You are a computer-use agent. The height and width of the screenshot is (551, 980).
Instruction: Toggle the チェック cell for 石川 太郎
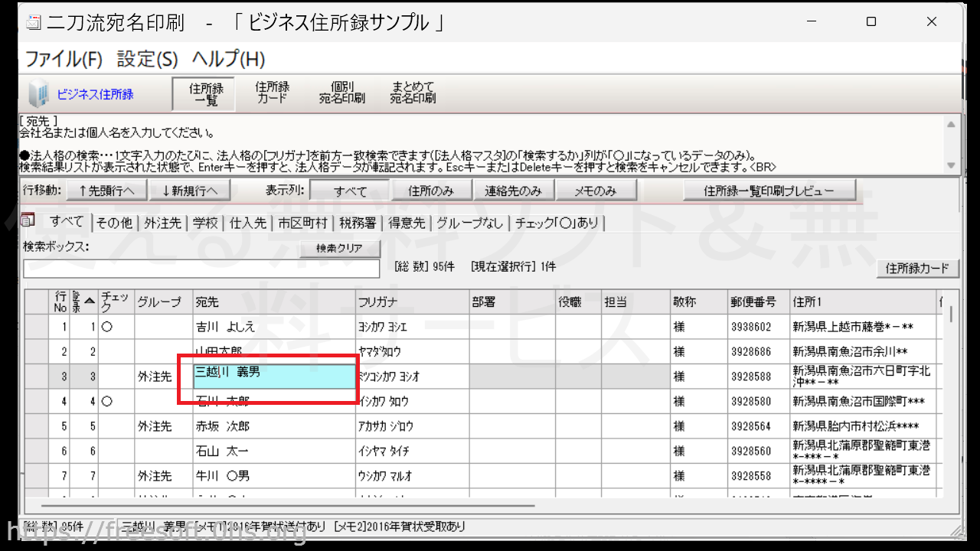116,401
